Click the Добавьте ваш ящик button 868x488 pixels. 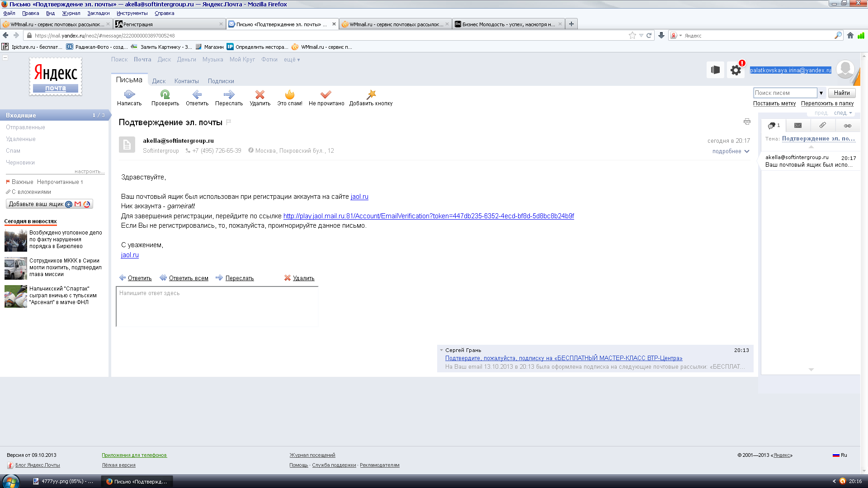click(x=49, y=204)
